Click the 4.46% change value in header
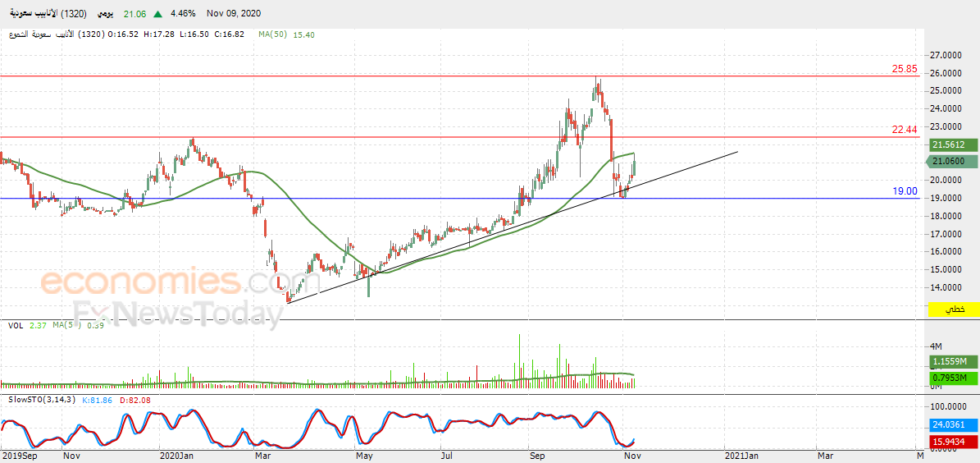Screen dimensions: 980x463 (x=183, y=13)
